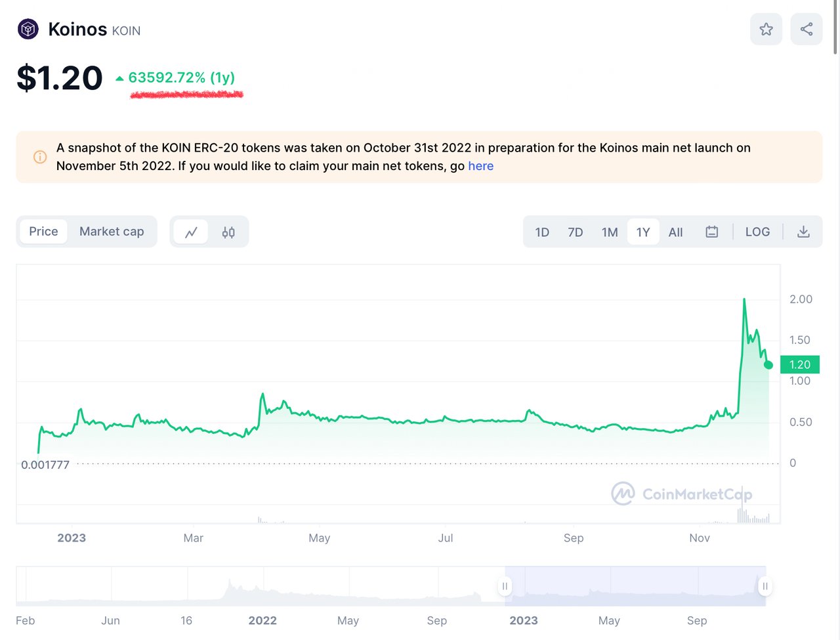The image size is (840, 640).
Task: Open the calendar date range picker
Action: point(711,232)
